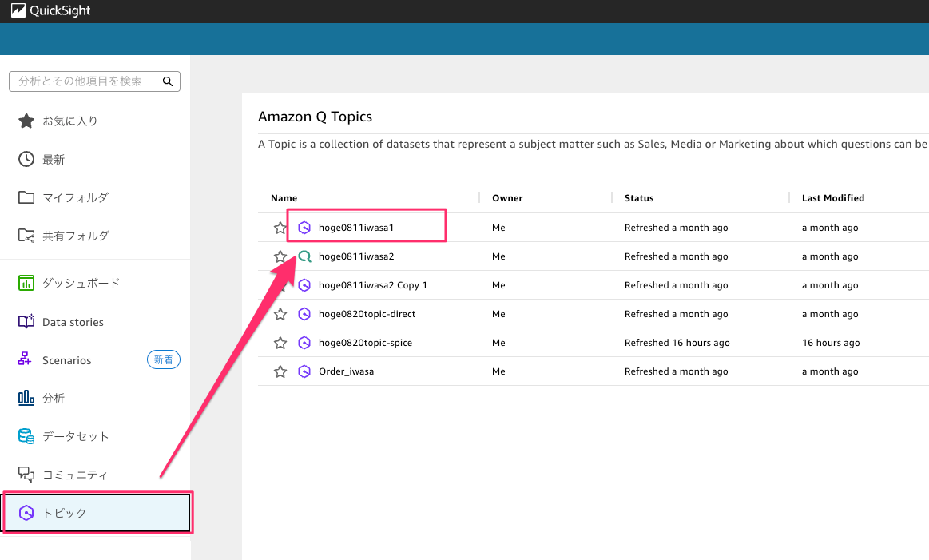The width and height of the screenshot is (929, 560).
Task: Click topic icon beside hoge0820topic-direct
Action: tap(304, 314)
